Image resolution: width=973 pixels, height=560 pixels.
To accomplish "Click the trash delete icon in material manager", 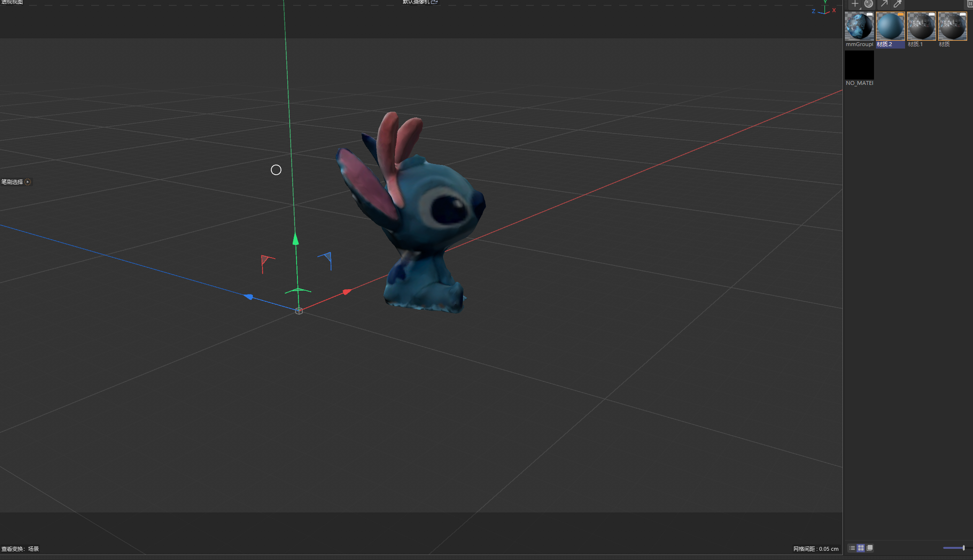I will (x=970, y=4).
